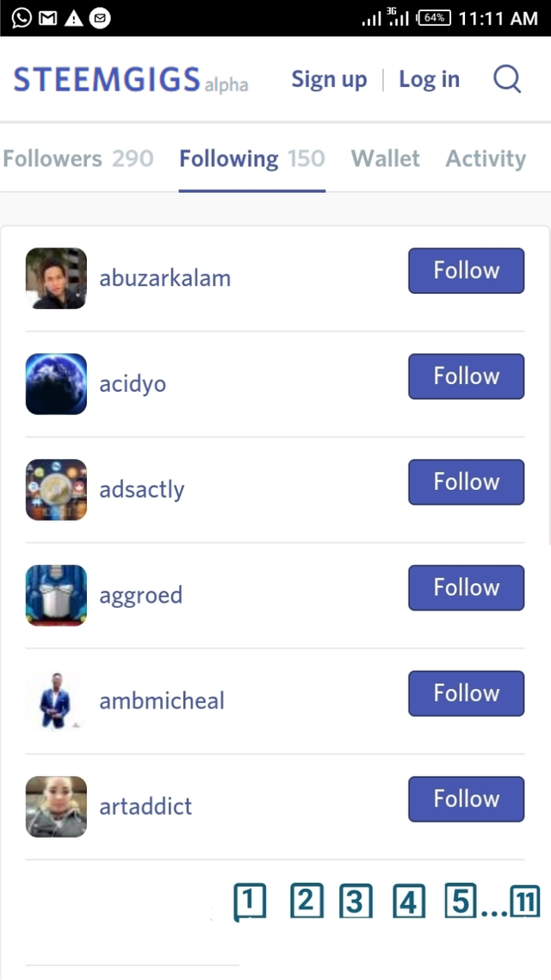Open the search magnifier icon

(x=507, y=79)
